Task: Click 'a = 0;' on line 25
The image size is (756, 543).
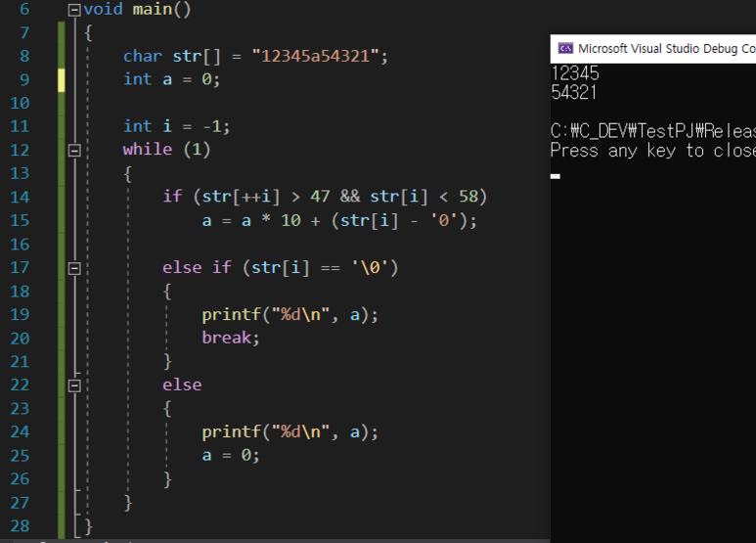Action: coord(231,456)
